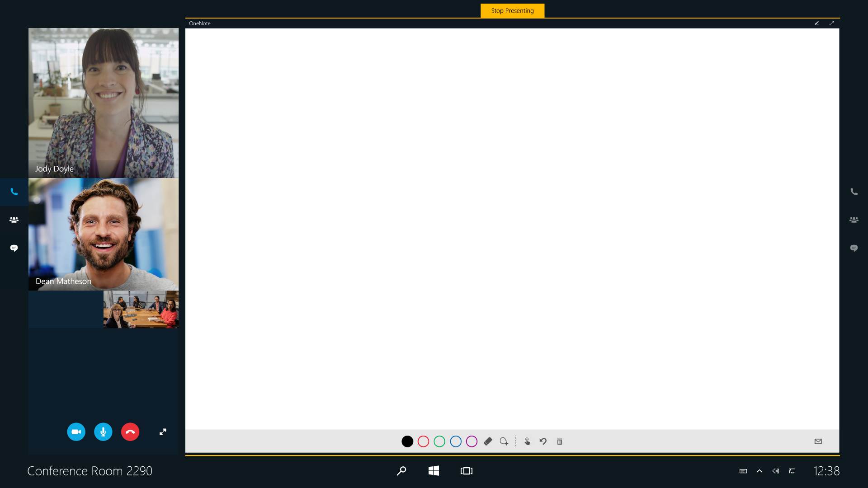Screen dimensions: 868x488
Task: Open the left sidebar chat icon
Action: click(14, 248)
